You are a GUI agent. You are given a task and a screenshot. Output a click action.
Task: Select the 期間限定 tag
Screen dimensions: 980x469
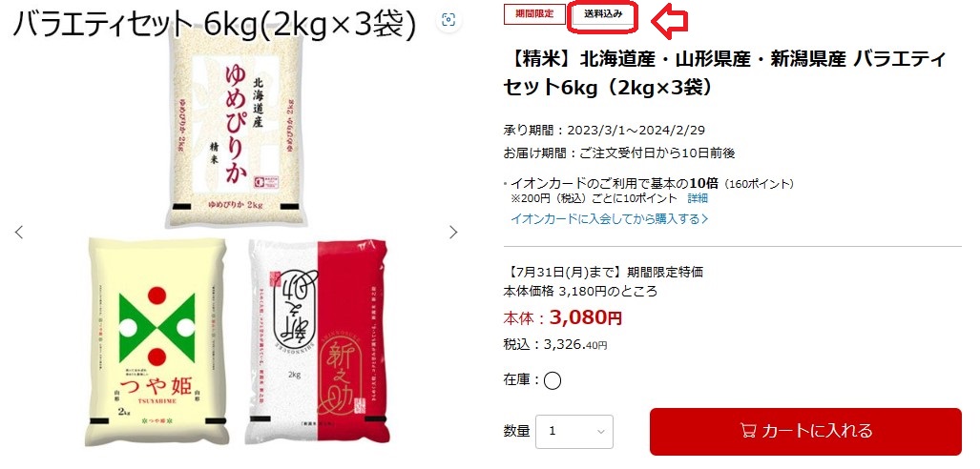pyautogui.click(x=534, y=13)
